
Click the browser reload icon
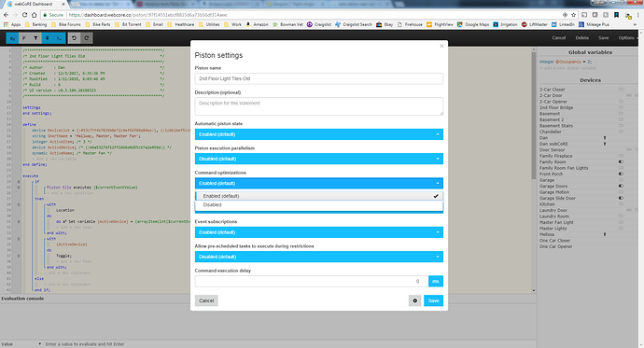point(24,15)
